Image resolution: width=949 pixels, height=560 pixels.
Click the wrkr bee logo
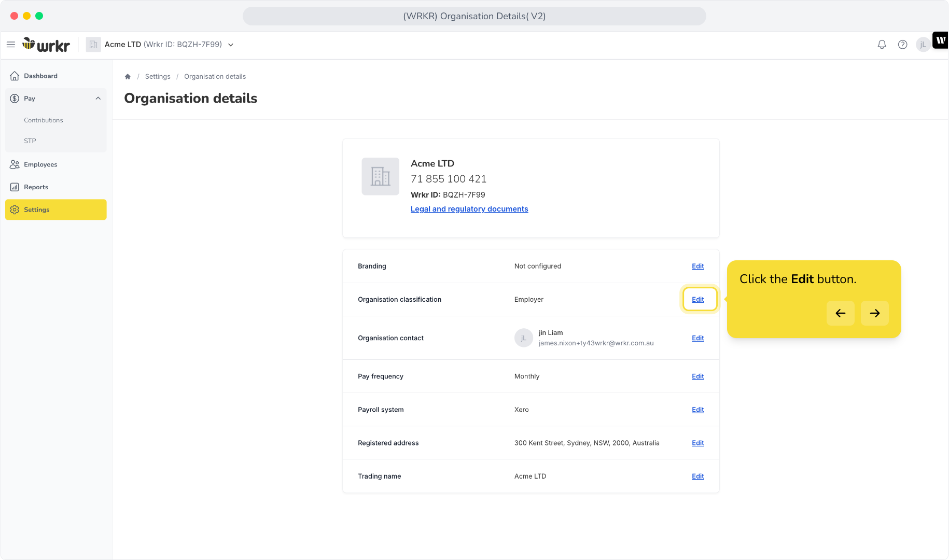46,45
